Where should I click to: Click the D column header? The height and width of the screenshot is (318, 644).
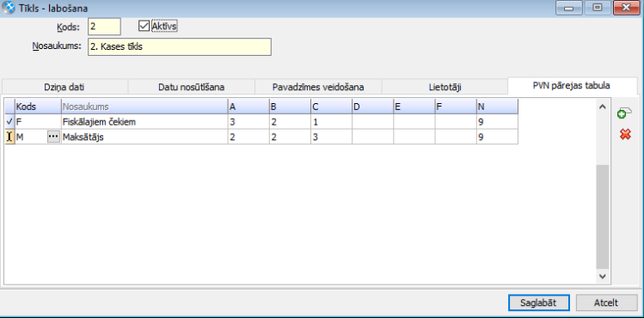coord(372,107)
